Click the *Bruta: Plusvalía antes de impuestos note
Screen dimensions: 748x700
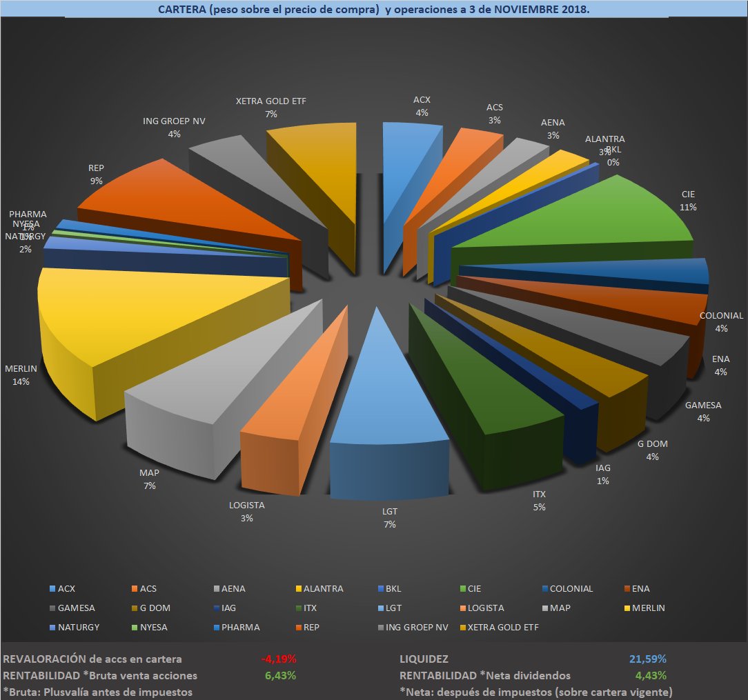(97, 692)
